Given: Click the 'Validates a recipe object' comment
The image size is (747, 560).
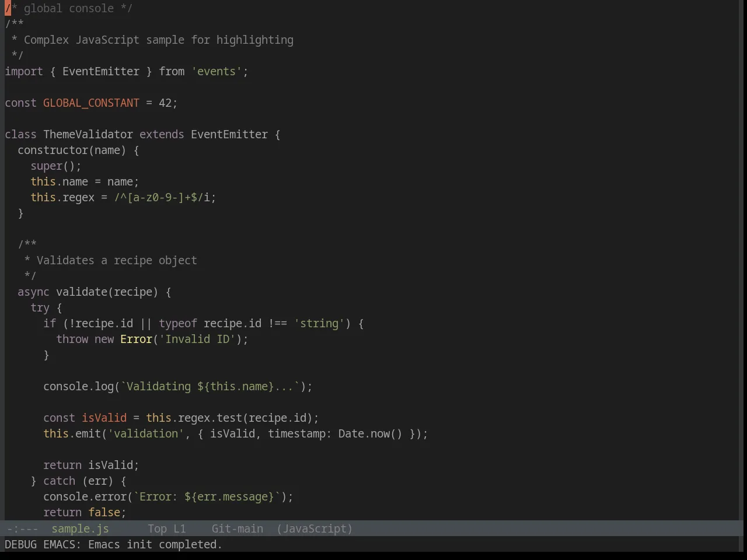Looking at the screenshot, I should [117, 260].
